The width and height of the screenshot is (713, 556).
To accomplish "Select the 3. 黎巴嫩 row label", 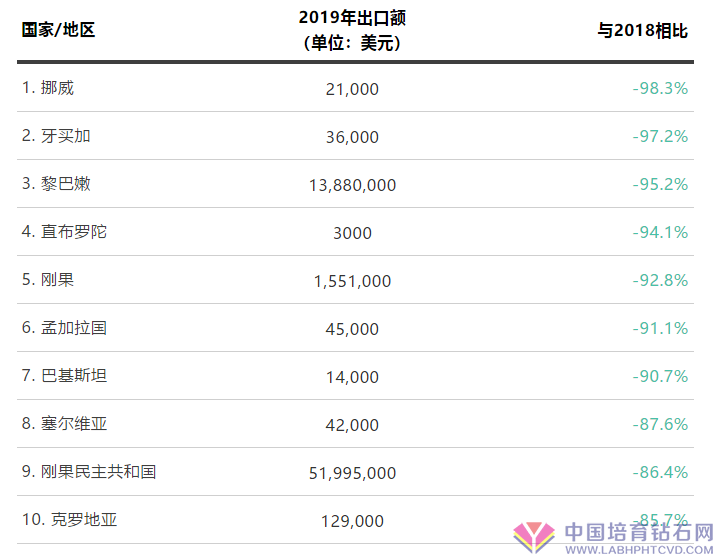I will point(56,184).
